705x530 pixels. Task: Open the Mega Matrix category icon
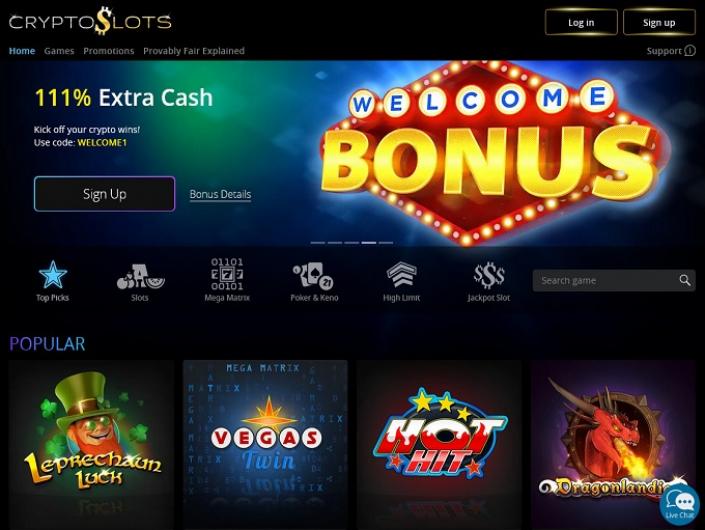[x=227, y=274]
